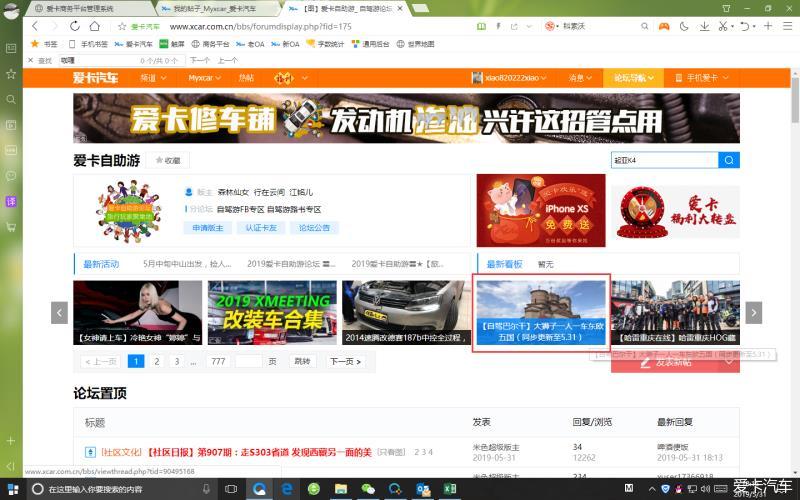This screenshot has height=500, width=800.
Task: Open 热帖 in the orange nav bar
Action: [246, 78]
